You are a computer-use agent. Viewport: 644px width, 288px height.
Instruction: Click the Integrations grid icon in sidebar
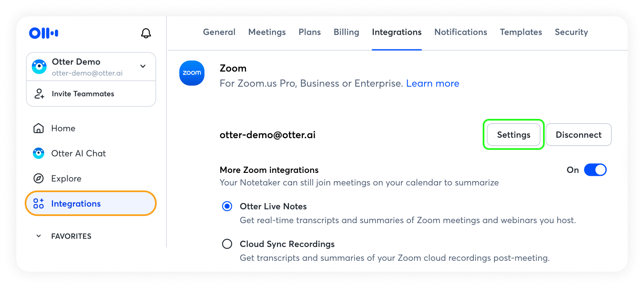coord(39,204)
